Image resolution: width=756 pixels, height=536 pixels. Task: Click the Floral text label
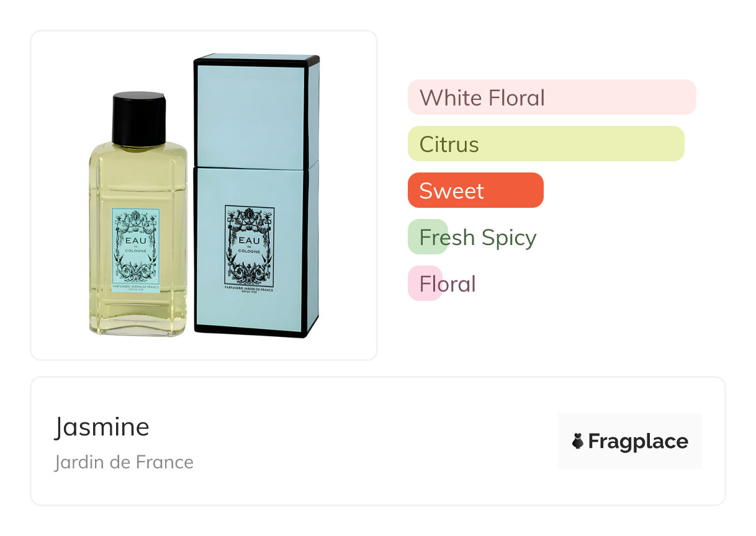tap(448, 284)
